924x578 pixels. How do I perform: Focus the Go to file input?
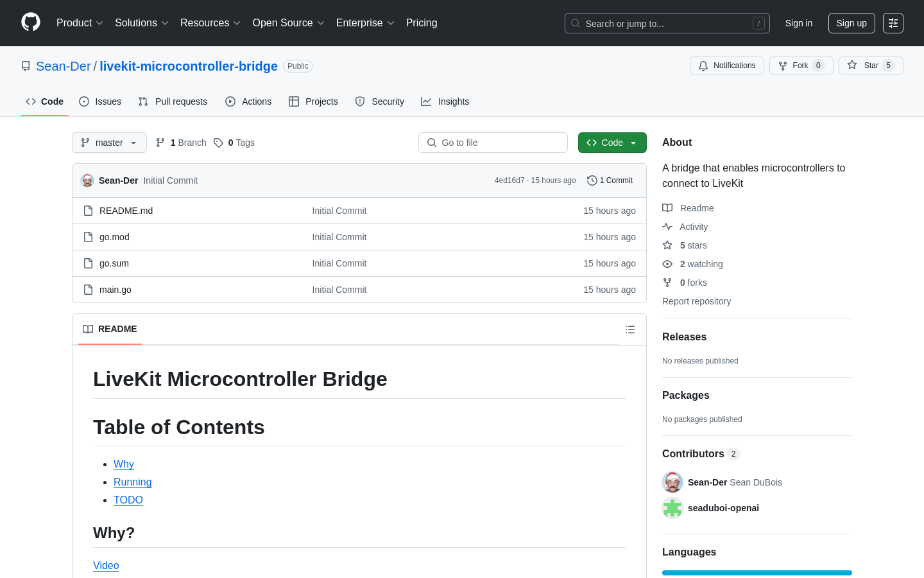coord(493,143)
